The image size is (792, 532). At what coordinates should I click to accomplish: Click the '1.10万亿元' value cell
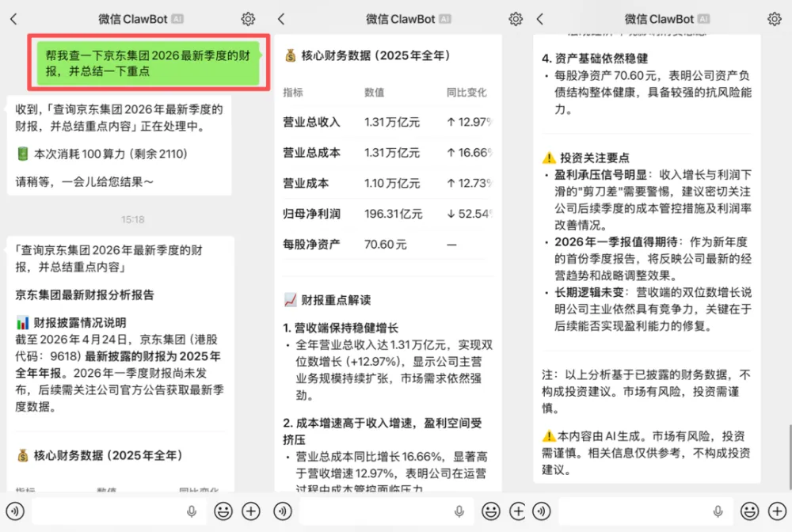point(392,183)
